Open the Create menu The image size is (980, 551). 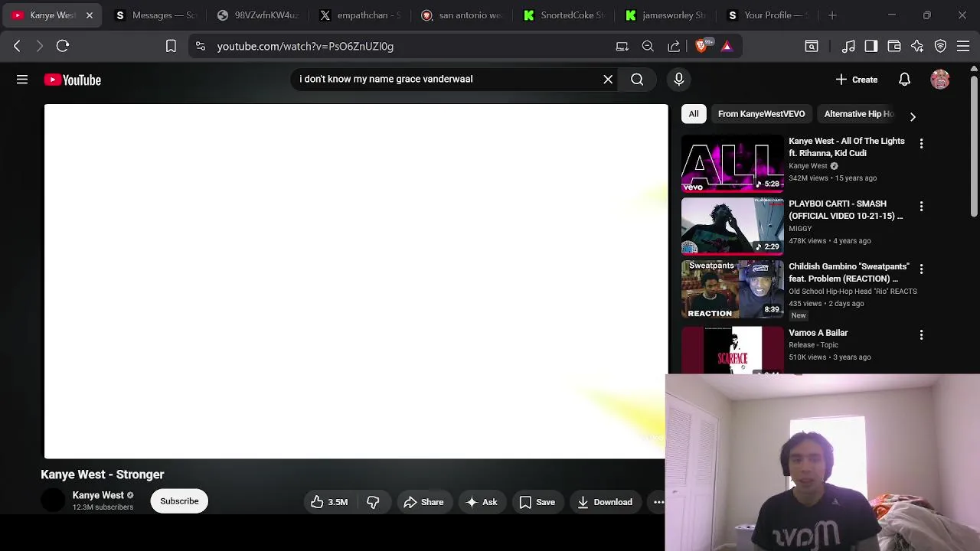pyautogui.click(x=857, y=80)
